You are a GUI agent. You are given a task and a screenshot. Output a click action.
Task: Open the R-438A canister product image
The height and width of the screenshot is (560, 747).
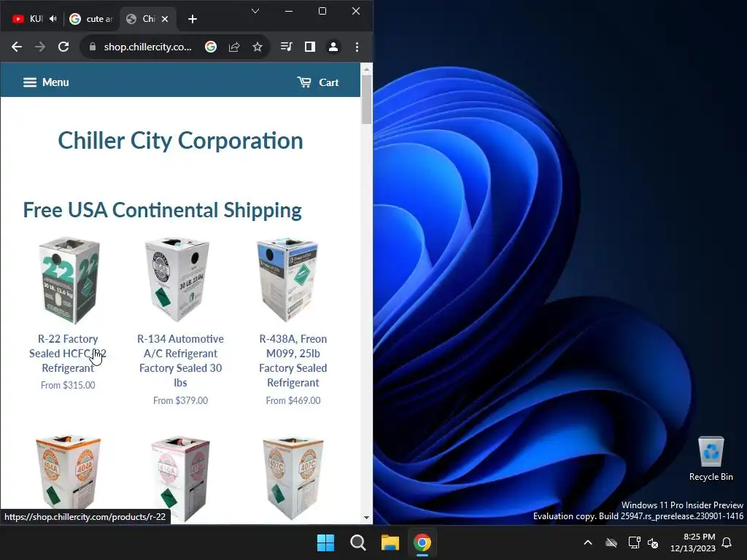(x=289, y=279)
